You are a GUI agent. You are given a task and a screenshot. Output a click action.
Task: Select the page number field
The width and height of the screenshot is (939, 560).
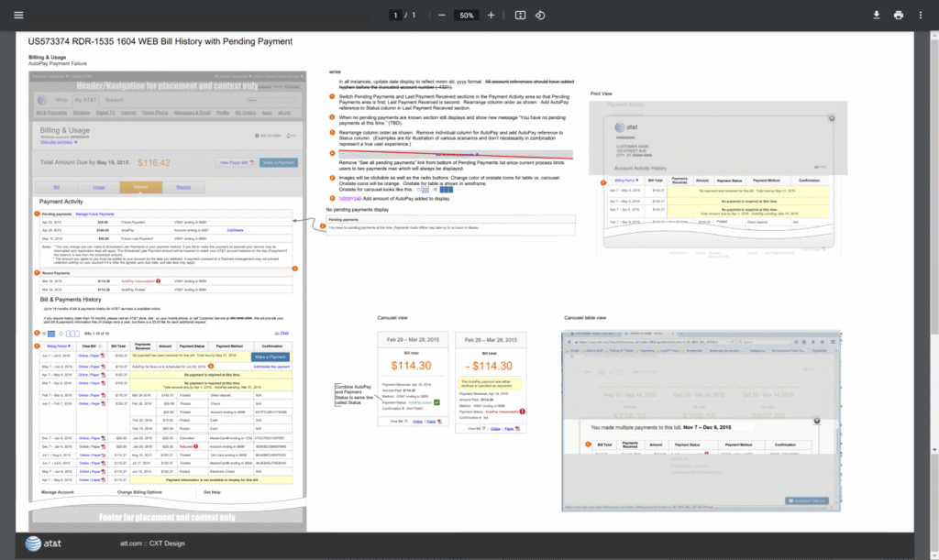click(x=395, y=15)
